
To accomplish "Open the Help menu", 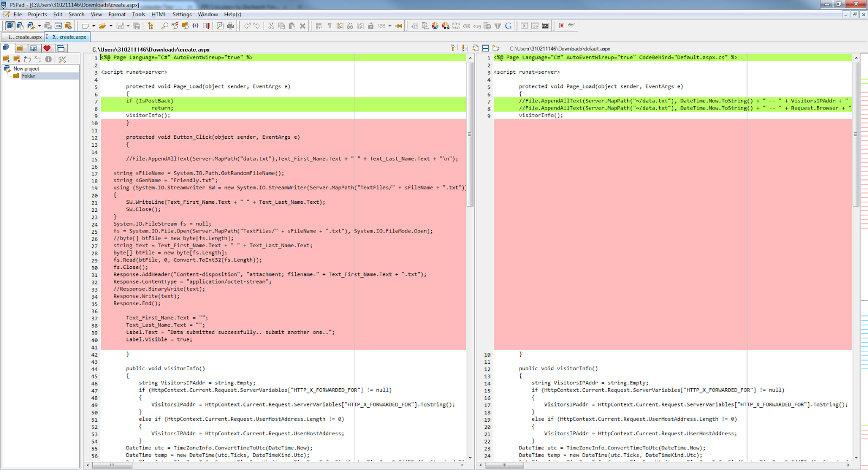I will click(233, 15).
